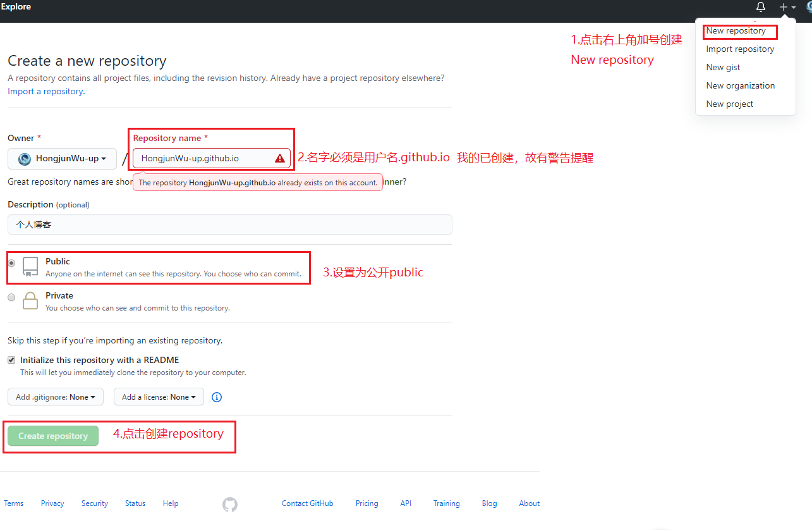
Task: Click the GitHub logo in footer
Action: click(x=230, y=504)
